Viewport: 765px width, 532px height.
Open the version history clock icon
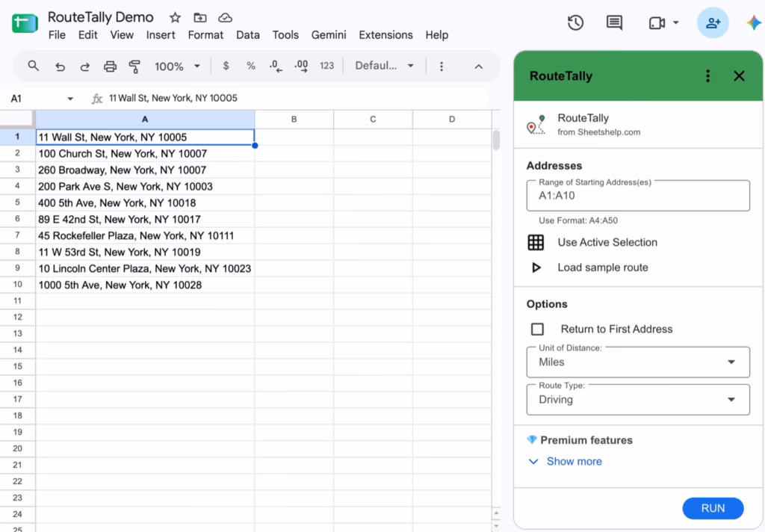tap(576, 22)
